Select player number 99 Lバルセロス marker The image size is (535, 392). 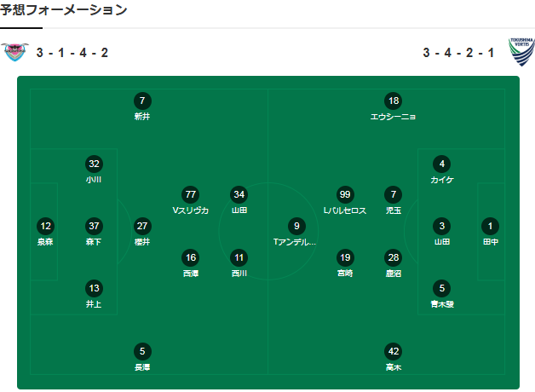point(344,194)
